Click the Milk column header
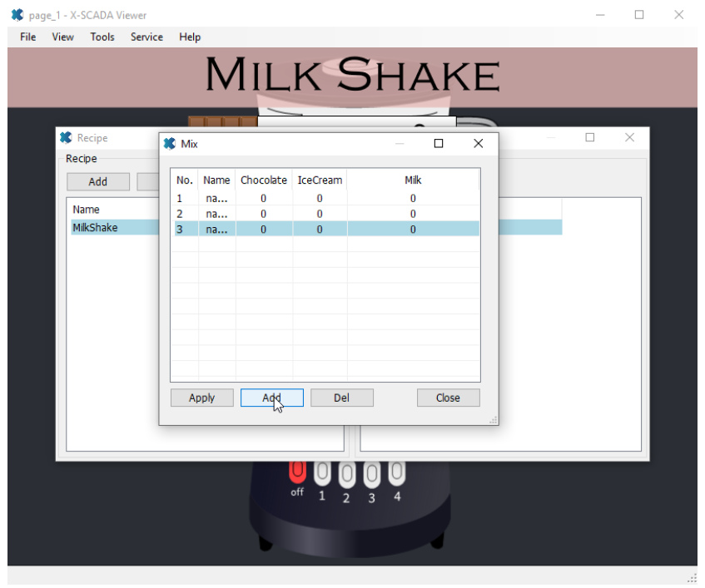 click(x=413, y=180)
